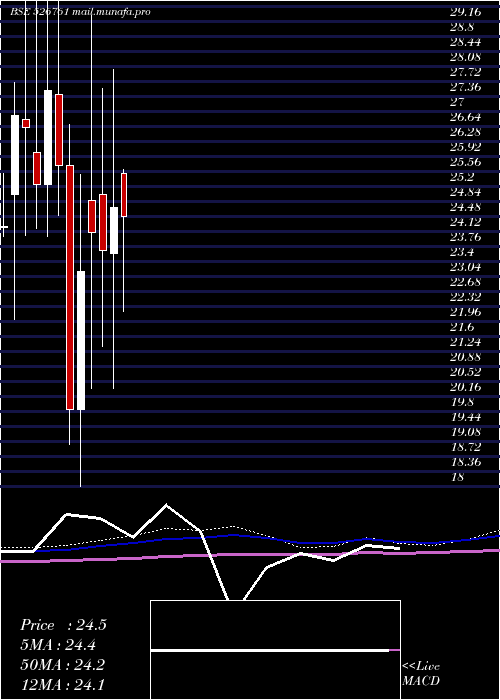The image size is (500, 700).
Task: Click the 26.28 price level label
Action: [x=465, y=132]
